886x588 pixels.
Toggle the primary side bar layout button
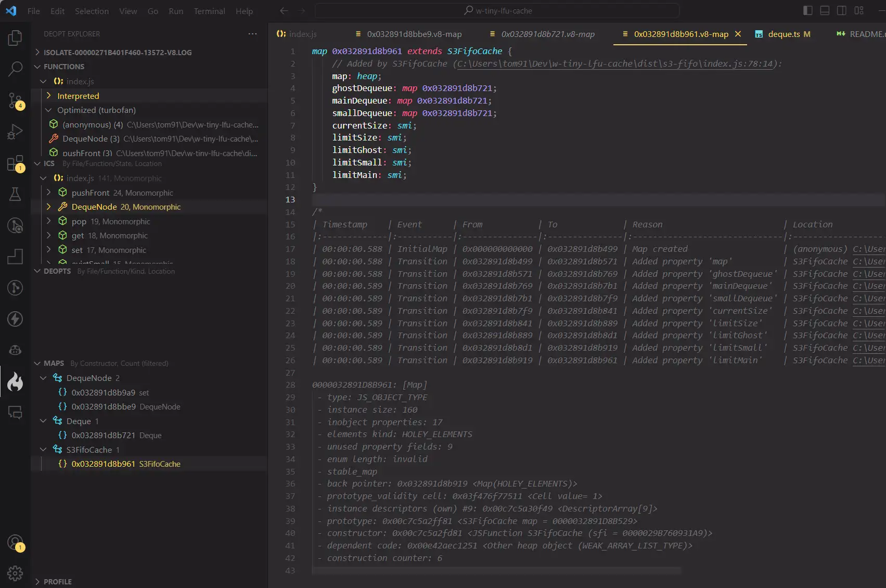807,10
